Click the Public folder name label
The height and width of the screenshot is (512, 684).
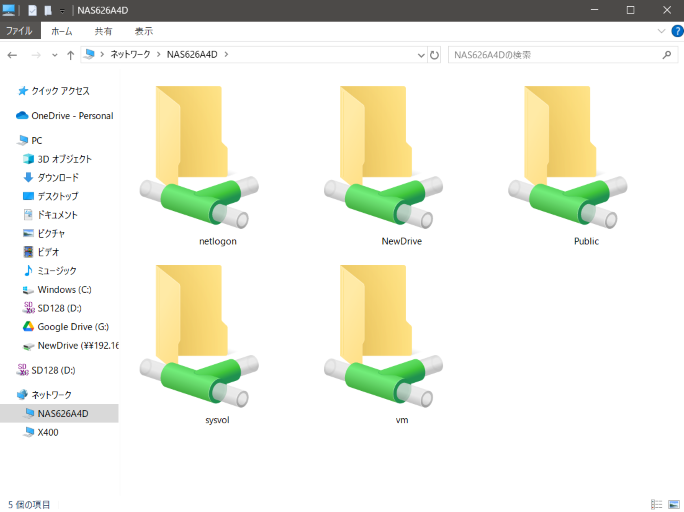pos(586,241)
